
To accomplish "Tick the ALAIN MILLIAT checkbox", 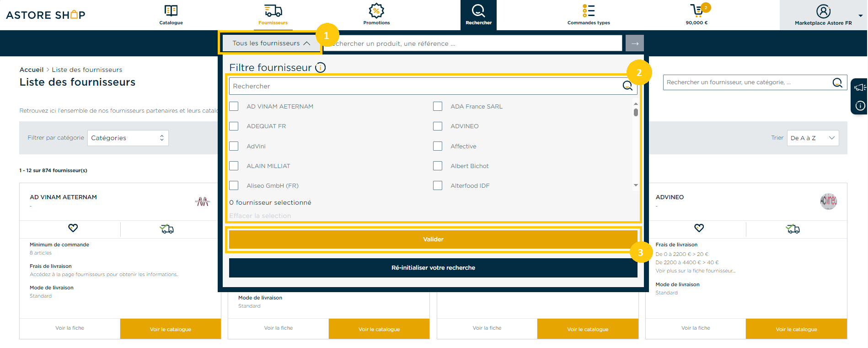I will coord(234,166).
